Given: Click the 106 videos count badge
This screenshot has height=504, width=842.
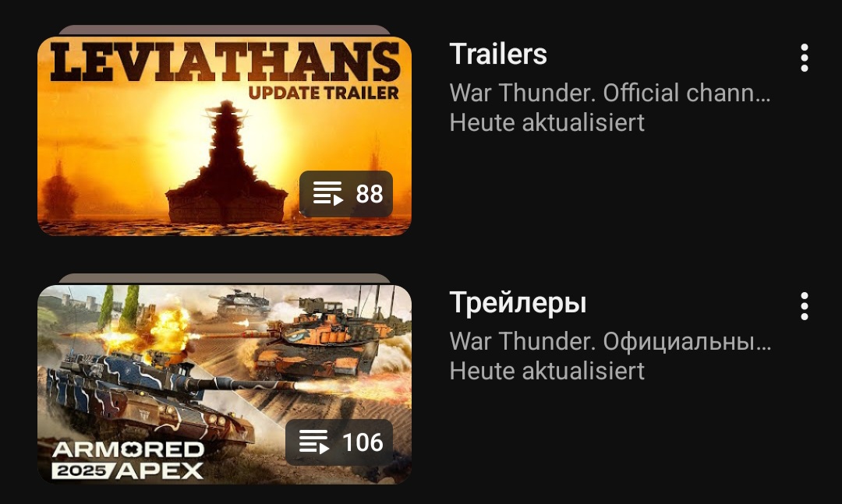Looking at the screenshot, I should click(339, 442).
